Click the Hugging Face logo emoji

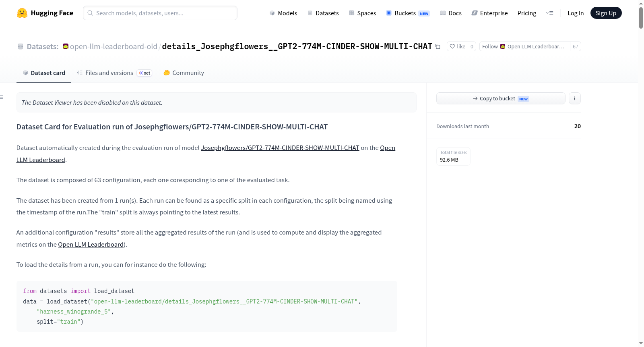(x=22, y=13)
